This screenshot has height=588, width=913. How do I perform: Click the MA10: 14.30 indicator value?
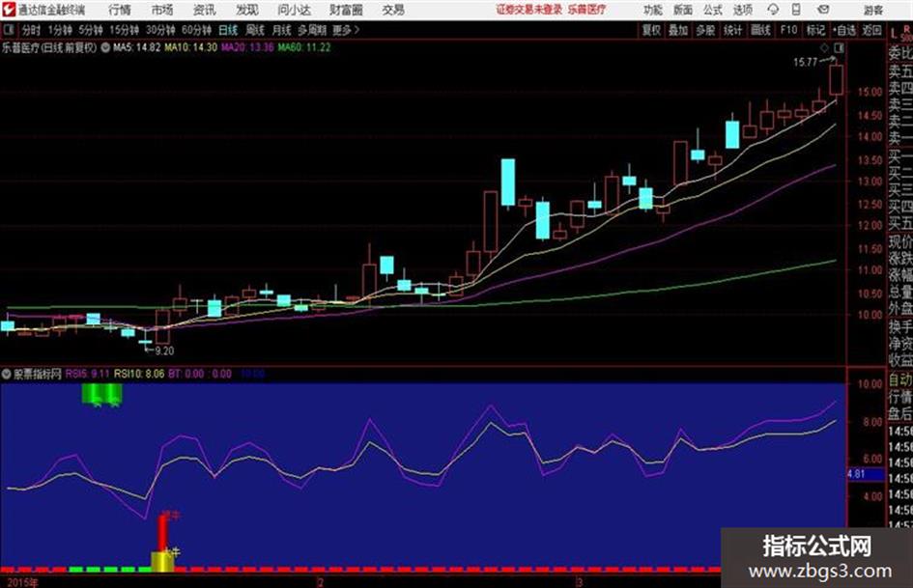(x=191, y=47)
